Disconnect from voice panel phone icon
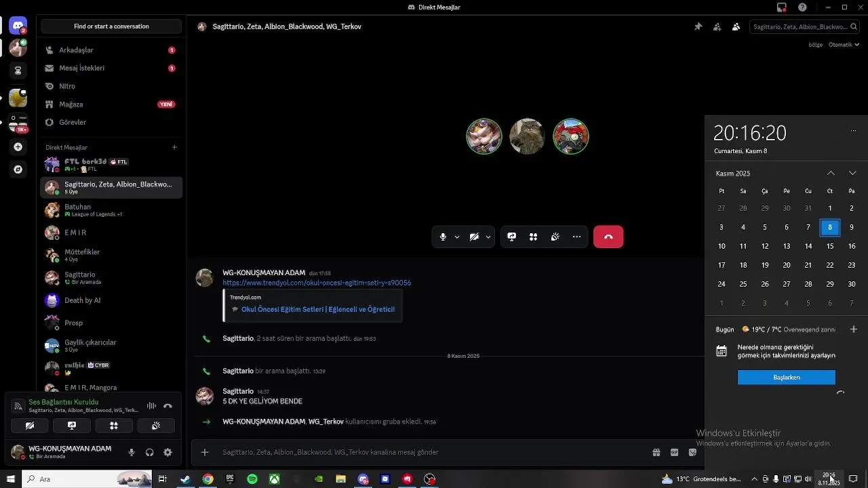868x488 pixels. pyautogui.click(x=168, y=406)
